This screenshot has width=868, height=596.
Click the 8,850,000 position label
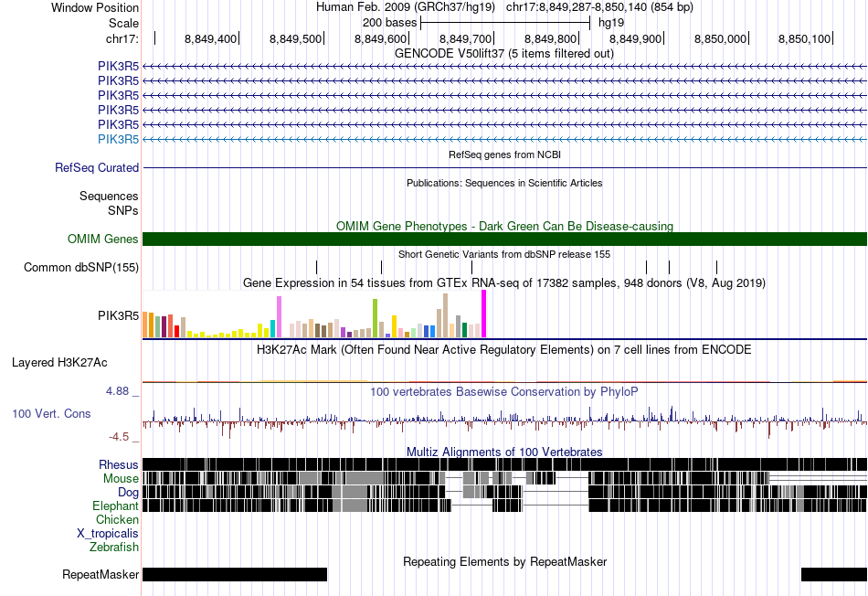(x=720, y=38)
